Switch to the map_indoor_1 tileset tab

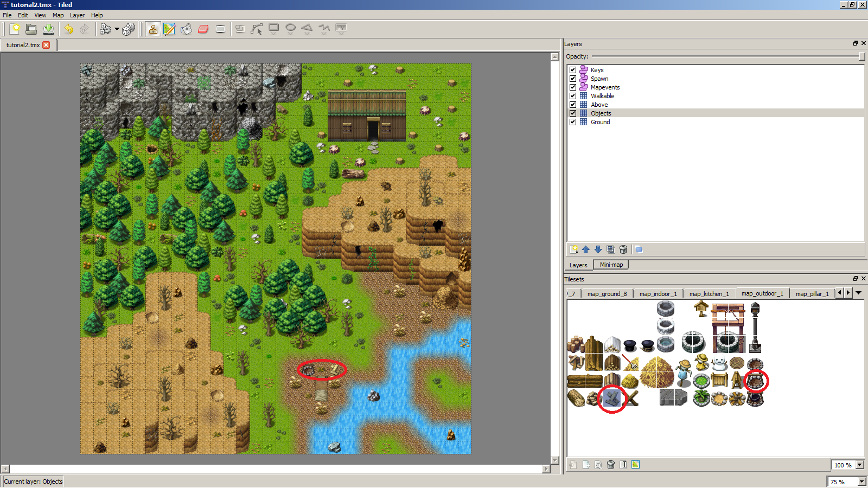[x=658, y=294]
